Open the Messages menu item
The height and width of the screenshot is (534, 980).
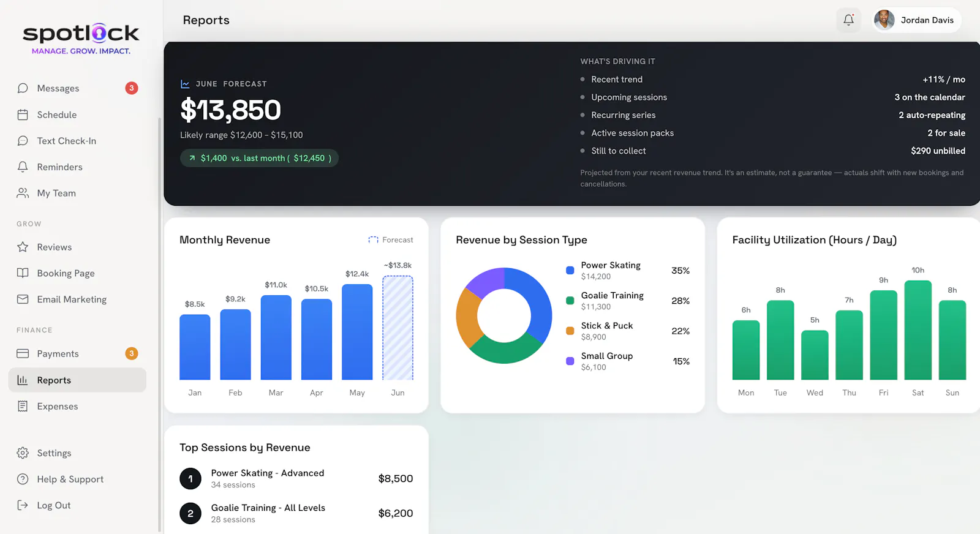77,88
